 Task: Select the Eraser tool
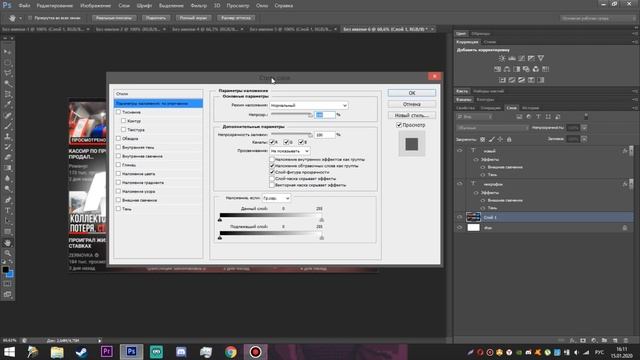(x=7, y=157)
